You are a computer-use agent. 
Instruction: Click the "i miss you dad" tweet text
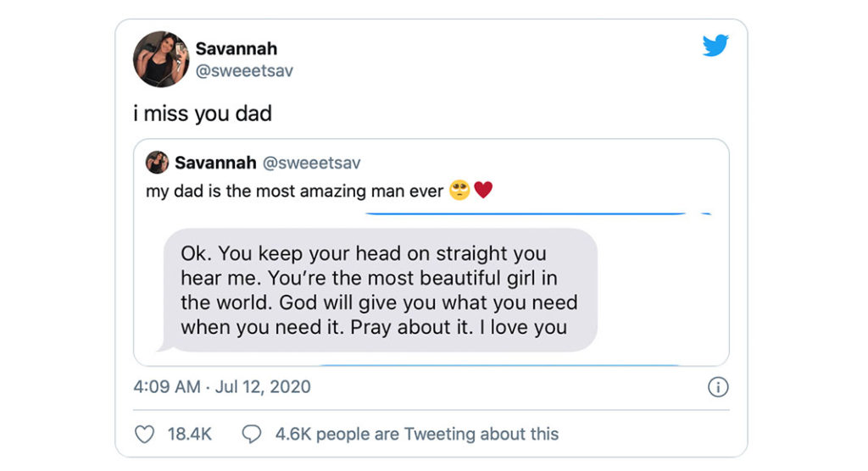pos(203,114)
